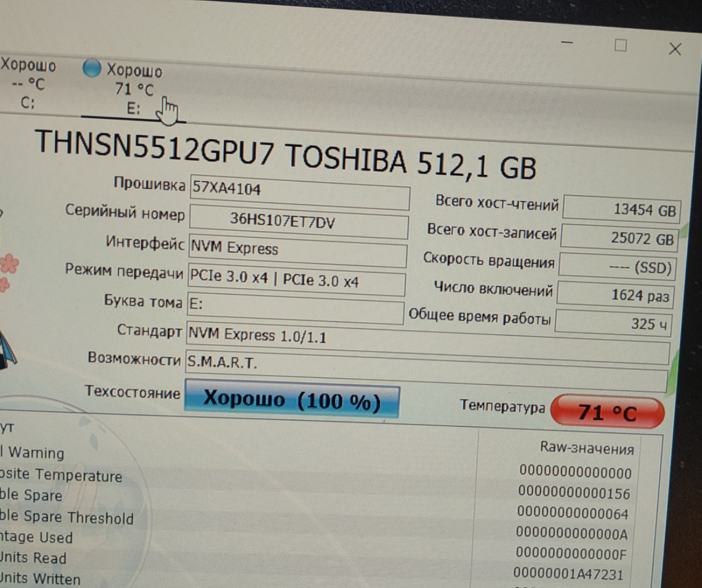
Task: Maximize the CrystalDiskInfo window
Action: point(620,45)
